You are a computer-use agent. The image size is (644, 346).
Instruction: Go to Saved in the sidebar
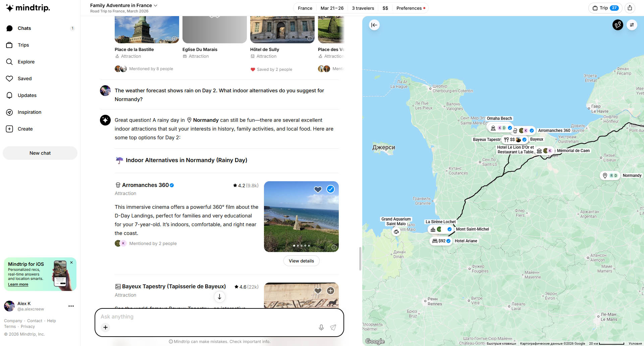24,79
